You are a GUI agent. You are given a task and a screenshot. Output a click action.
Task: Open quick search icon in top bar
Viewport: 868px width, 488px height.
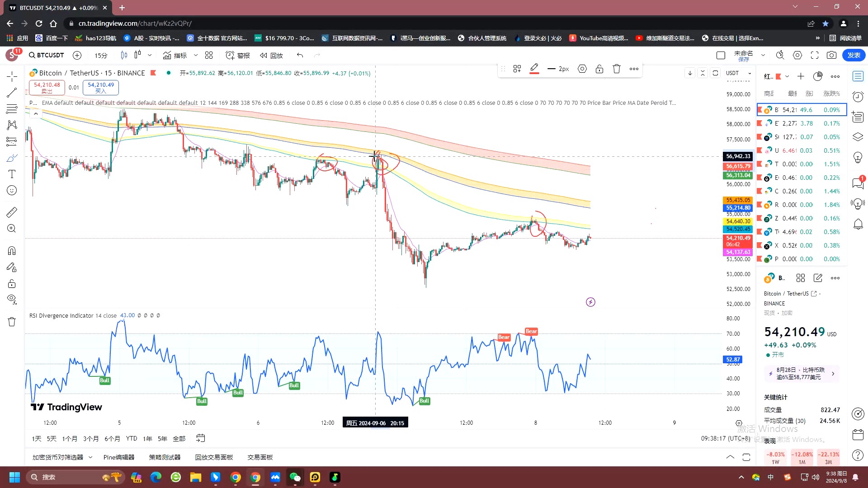780,55
